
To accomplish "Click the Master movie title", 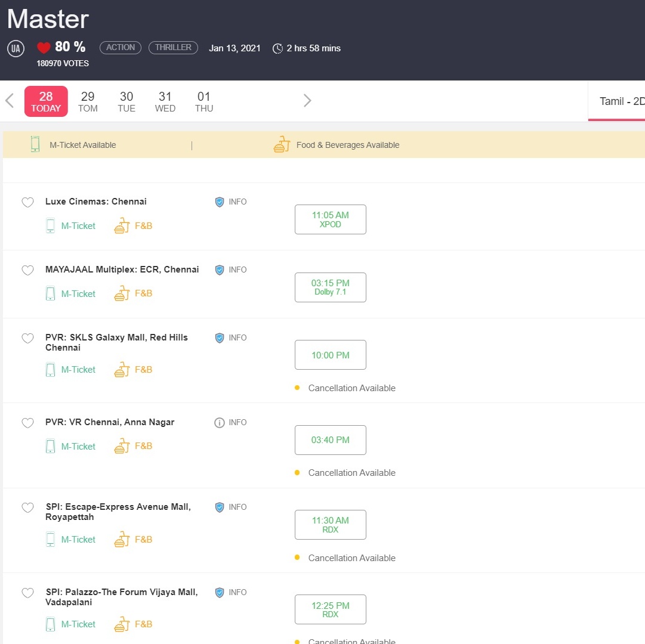I will point(48,19).
